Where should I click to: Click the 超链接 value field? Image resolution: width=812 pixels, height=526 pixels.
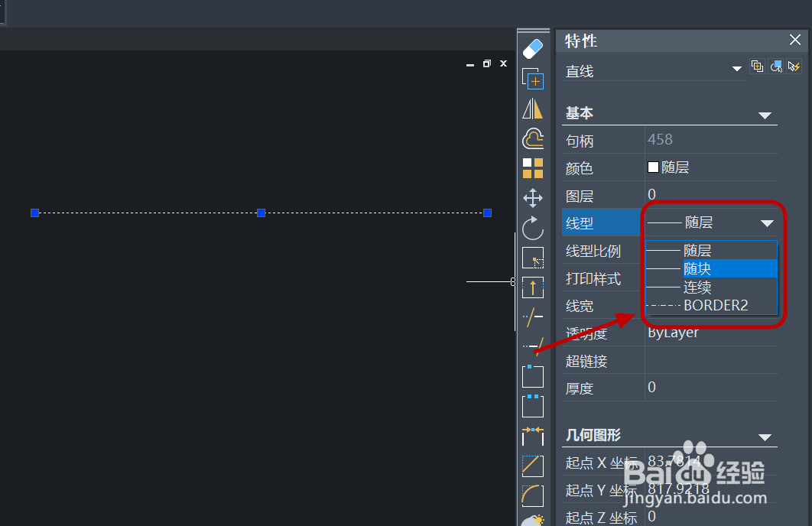[711, 360]
